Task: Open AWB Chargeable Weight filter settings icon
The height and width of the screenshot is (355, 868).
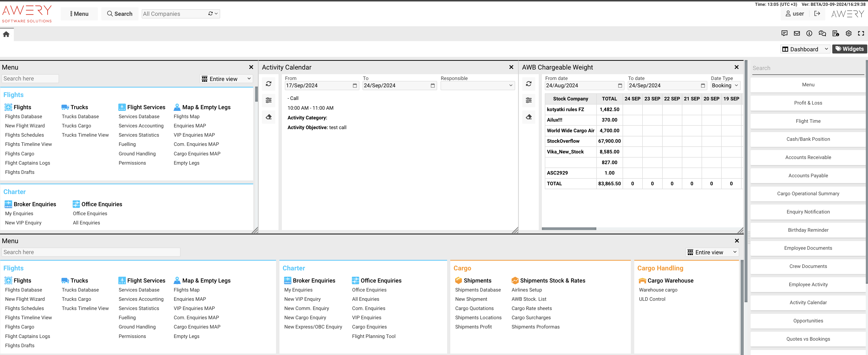Action: [528, 100]
